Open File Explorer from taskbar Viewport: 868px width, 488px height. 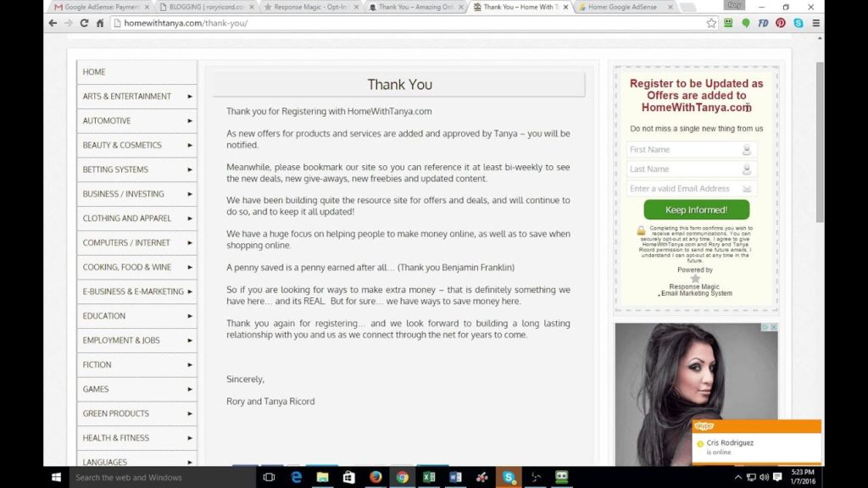click(x=323, y=477)
